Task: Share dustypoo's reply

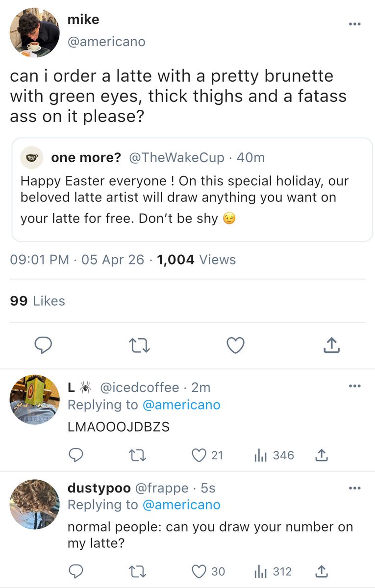Action: [x=321, y=571]
